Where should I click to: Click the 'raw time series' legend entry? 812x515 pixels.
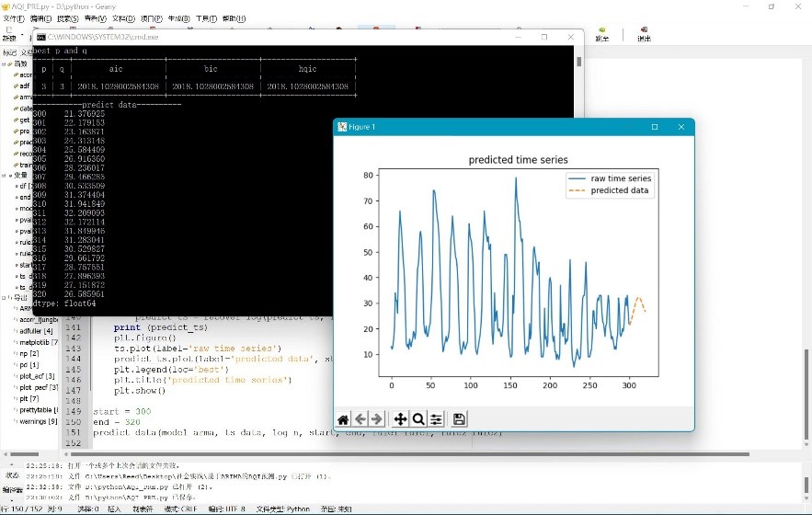(610, 178)
